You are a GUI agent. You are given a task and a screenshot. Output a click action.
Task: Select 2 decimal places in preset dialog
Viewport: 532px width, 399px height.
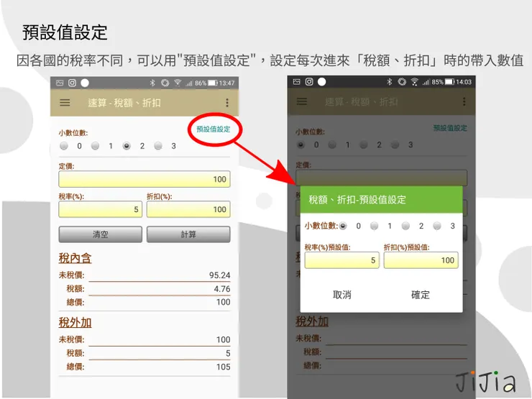(405, 226)
